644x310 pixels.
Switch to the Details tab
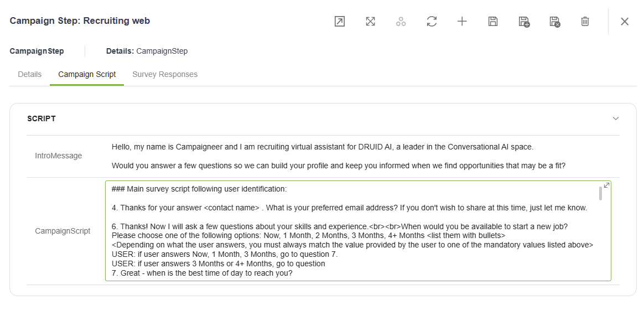point(29,74)
